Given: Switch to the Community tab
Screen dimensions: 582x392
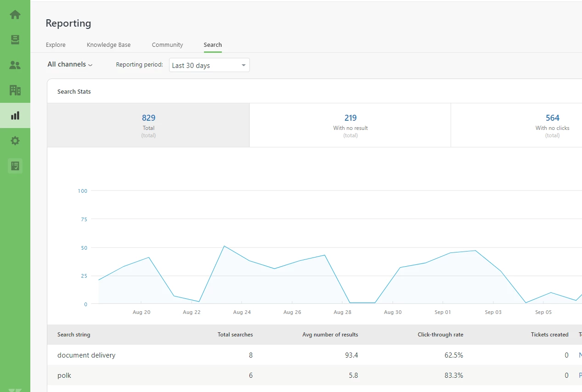Looking at the screenshot, I should 168,45.
